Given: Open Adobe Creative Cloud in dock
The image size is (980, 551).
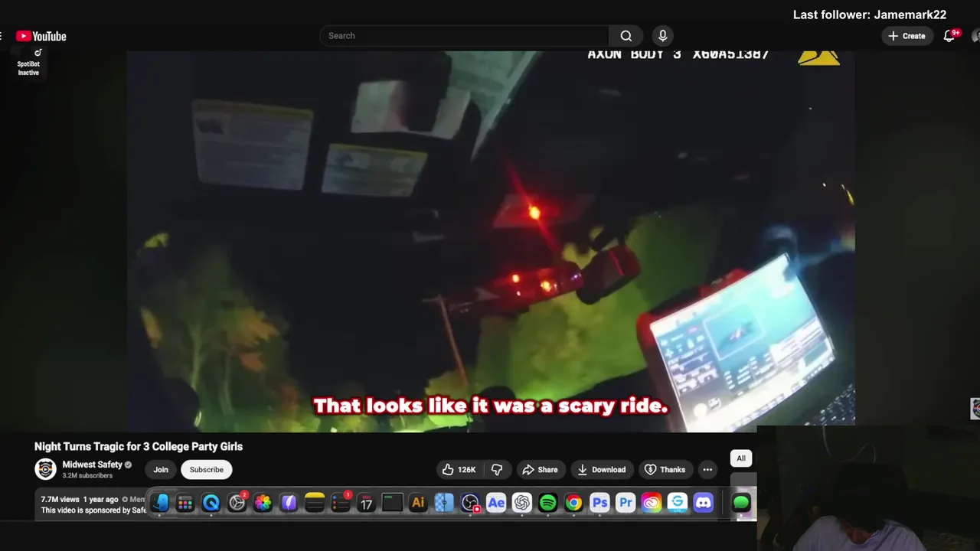Looking at the screenshot, I should click(x=652, y=503).
